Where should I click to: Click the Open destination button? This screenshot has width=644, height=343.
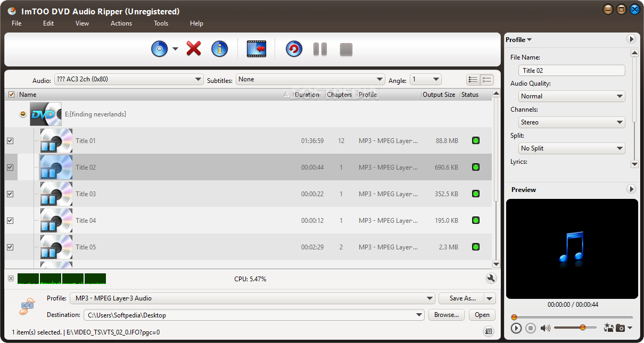pyautogui.click(x=482, y=315)
